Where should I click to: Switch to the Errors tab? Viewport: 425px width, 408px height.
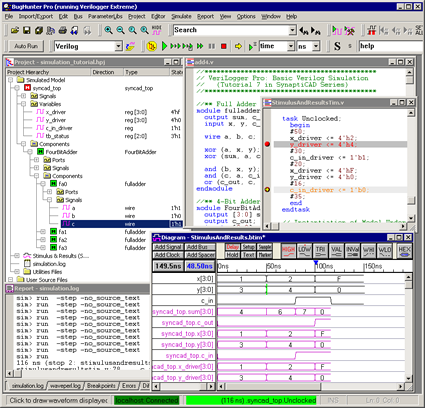(129, 386)
